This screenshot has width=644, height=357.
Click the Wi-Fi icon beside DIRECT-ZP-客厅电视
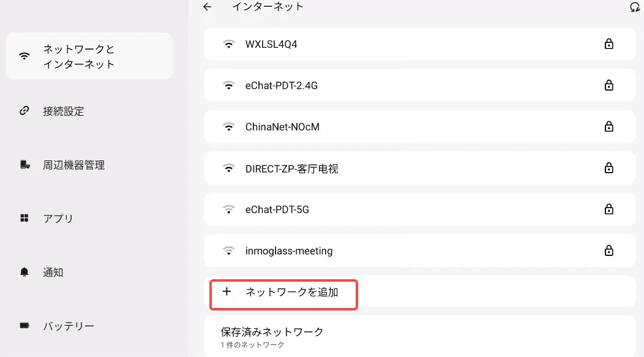pos(229,168)
